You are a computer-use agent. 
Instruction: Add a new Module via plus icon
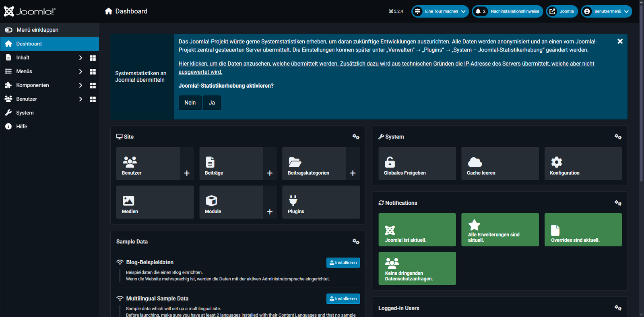click(270, 212)
